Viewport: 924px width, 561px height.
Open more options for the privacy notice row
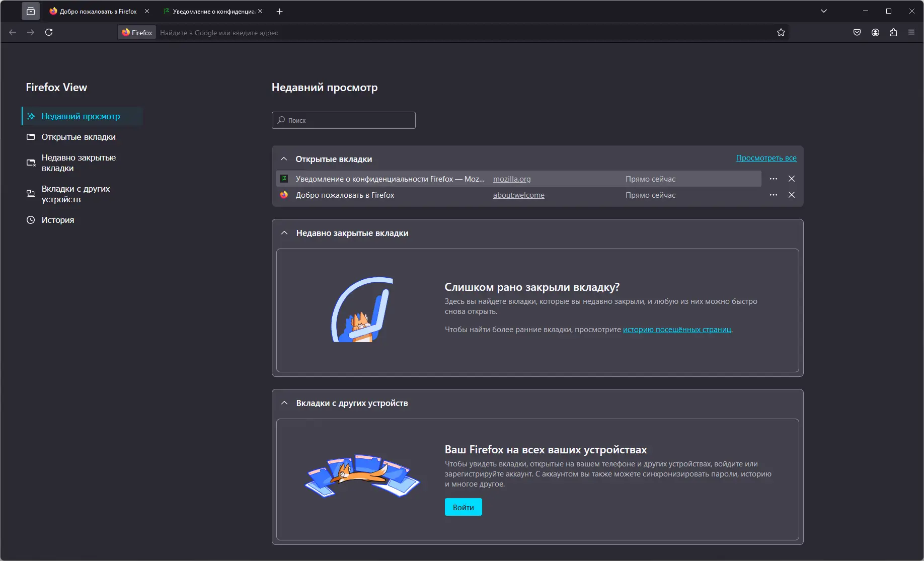pyautogui.click(x=774, y=179)
